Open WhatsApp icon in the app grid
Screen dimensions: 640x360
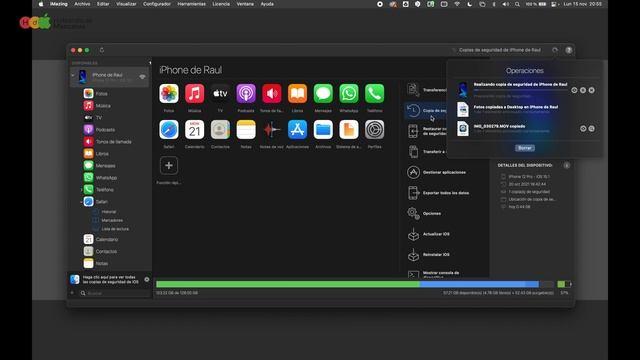click(x=349, y=93)
